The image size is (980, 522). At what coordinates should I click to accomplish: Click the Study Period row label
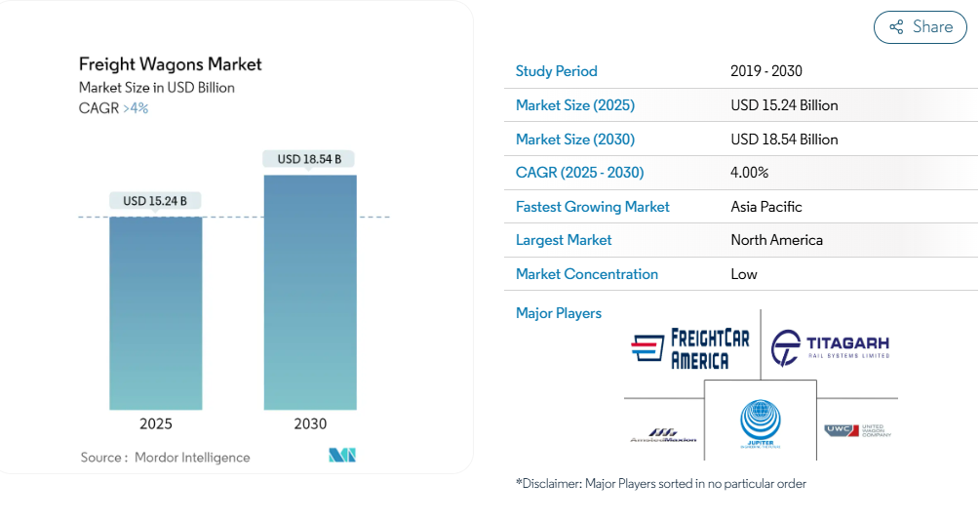pos(556,71)
